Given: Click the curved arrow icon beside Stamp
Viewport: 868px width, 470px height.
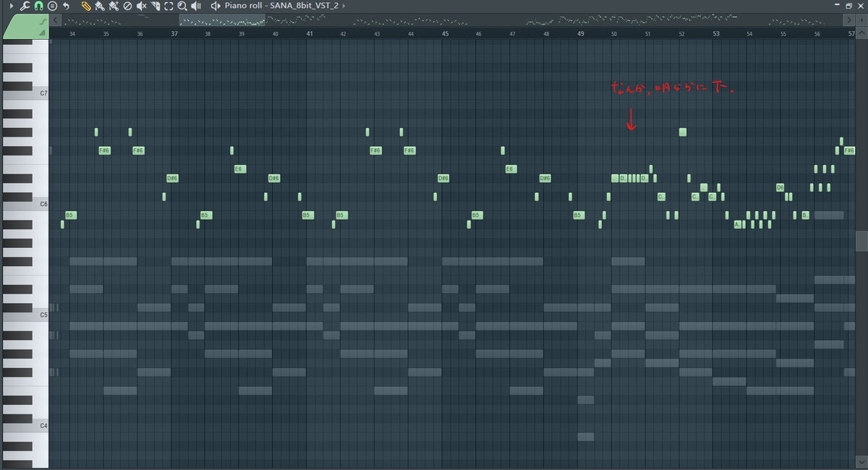Looking at the screenshot, I should [66, 6].
